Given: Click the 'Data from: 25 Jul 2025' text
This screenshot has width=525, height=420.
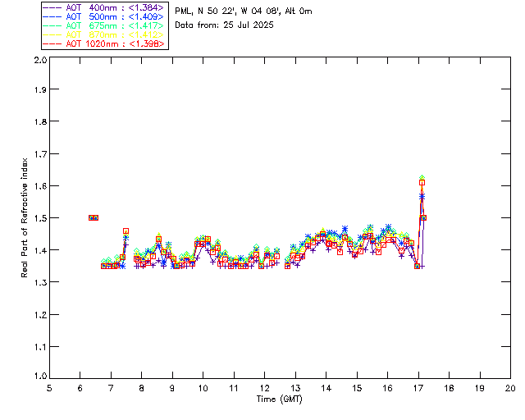Looking at the screenshot, I should click(x=224, y=25).
